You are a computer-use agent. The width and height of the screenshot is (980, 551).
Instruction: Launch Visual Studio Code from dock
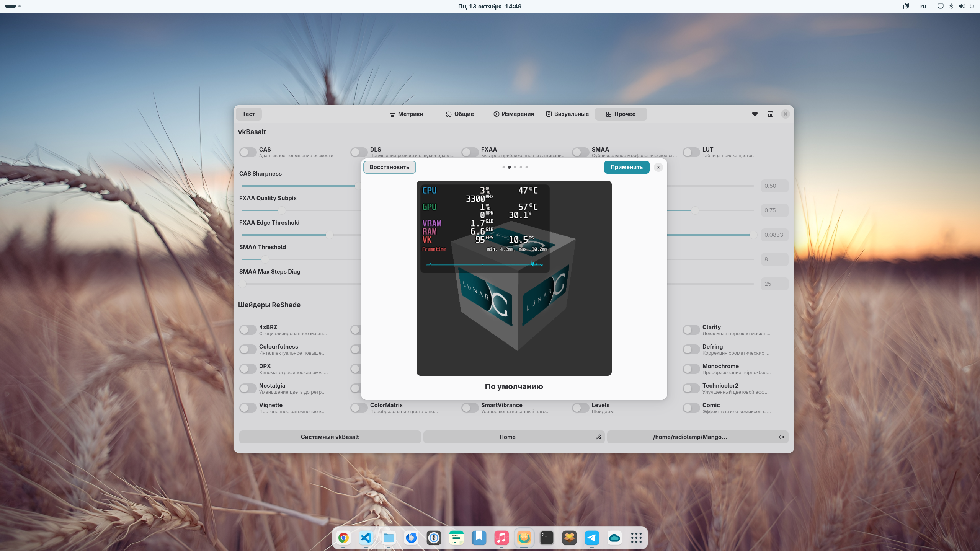tap(366, 538)
